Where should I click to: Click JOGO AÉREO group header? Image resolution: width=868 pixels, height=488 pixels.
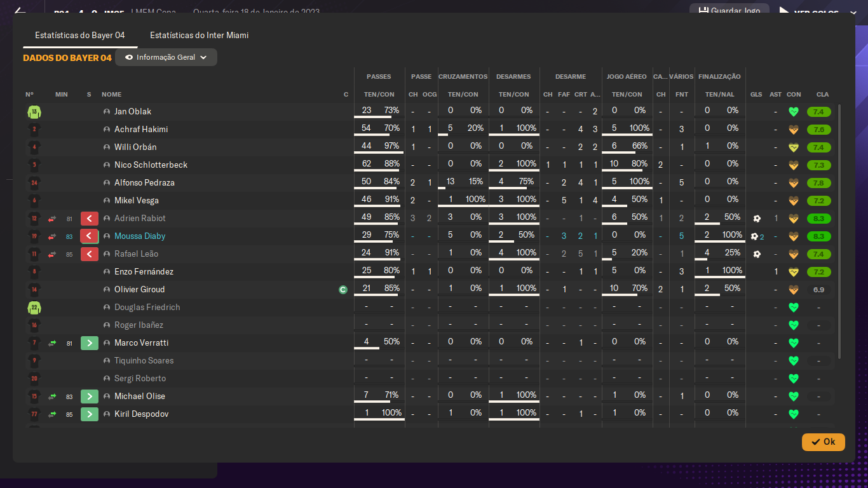[x=627, y=77]
